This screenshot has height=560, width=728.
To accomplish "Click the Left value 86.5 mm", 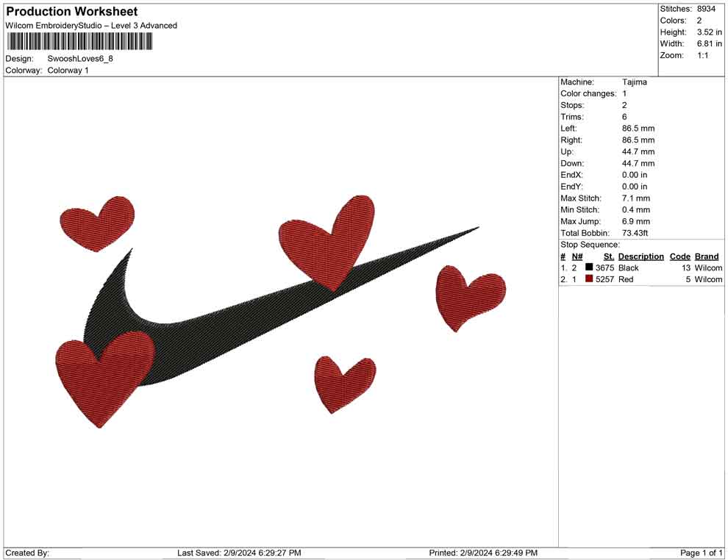I will click(x=638, y=128).
